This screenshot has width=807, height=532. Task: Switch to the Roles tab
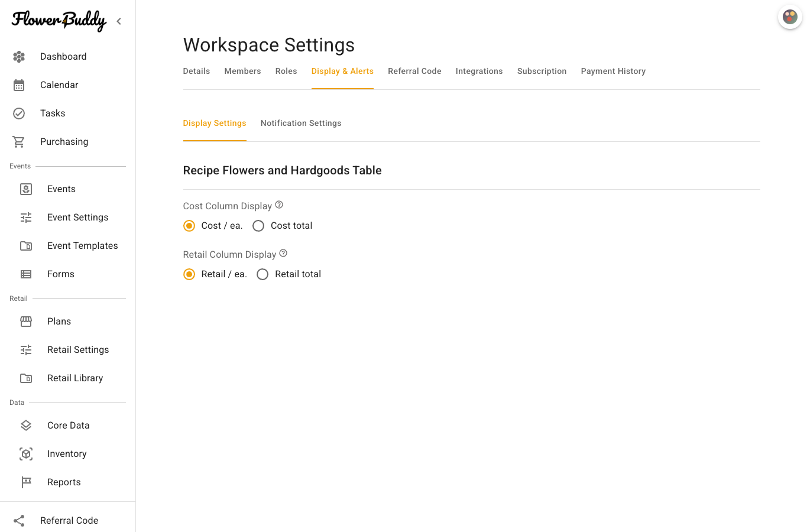coord(286,72)
